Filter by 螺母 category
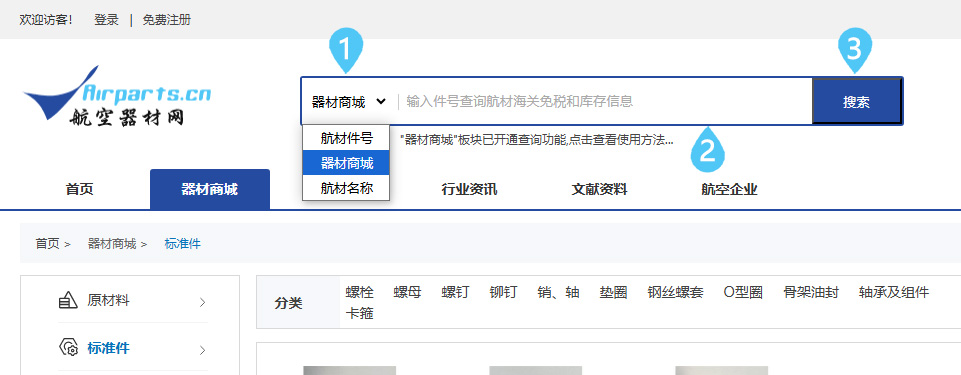961x375 pixels. [408, 292]
